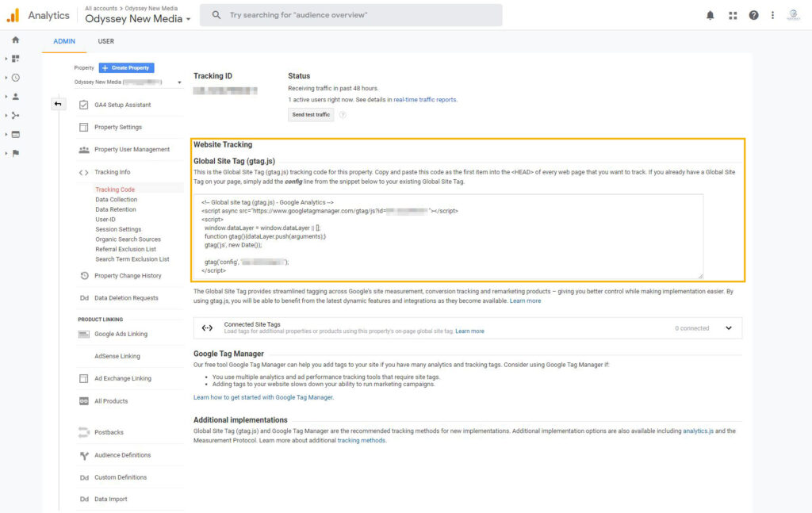Open the Google apps grid icon

click(732, 15)
